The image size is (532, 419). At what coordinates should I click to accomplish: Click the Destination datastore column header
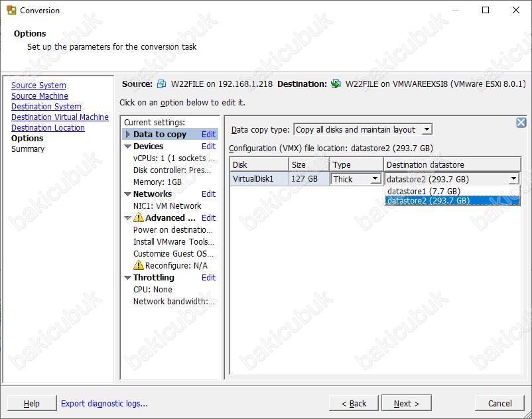click(x=452, y=165)
